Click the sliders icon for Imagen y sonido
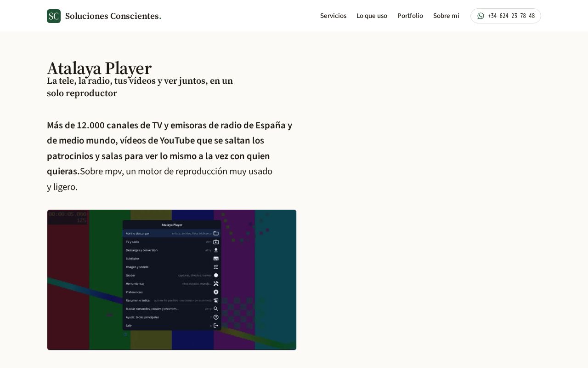This screenshot has width=588, height=368. (216, 267)
